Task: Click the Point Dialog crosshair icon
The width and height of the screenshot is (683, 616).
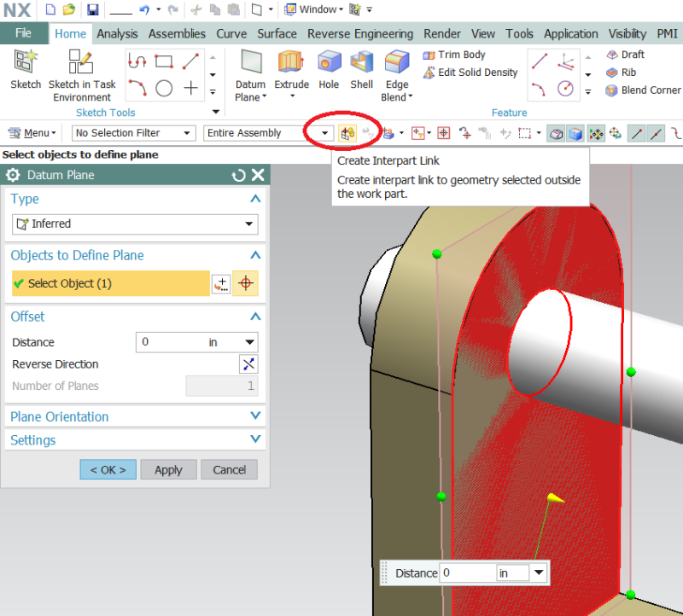Action: 246,283
